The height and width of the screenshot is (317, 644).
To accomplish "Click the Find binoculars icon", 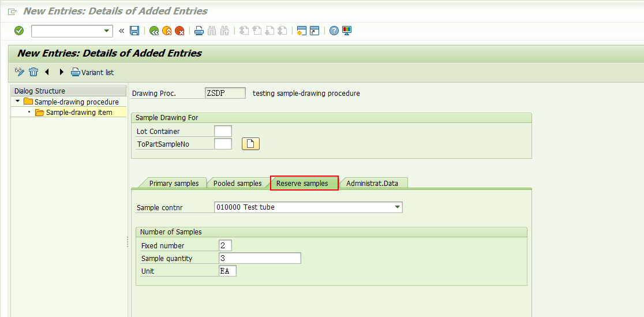I will coord(212,31).
